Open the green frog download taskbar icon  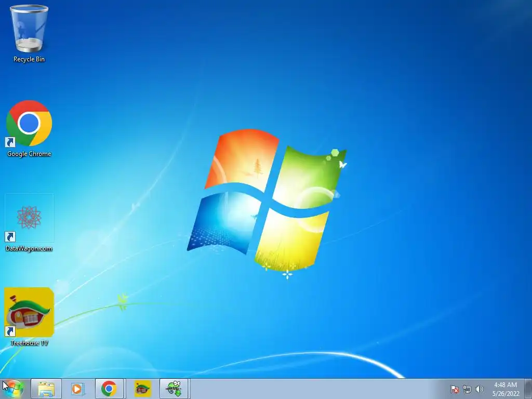tap(174, 389)
